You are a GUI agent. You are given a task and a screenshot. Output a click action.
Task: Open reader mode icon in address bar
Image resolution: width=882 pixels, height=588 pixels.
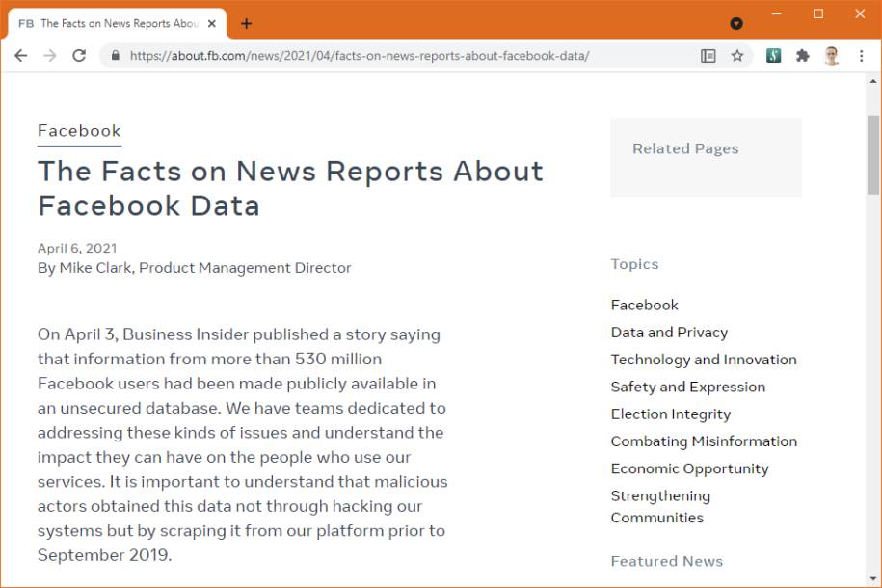(x=708, y=55)
